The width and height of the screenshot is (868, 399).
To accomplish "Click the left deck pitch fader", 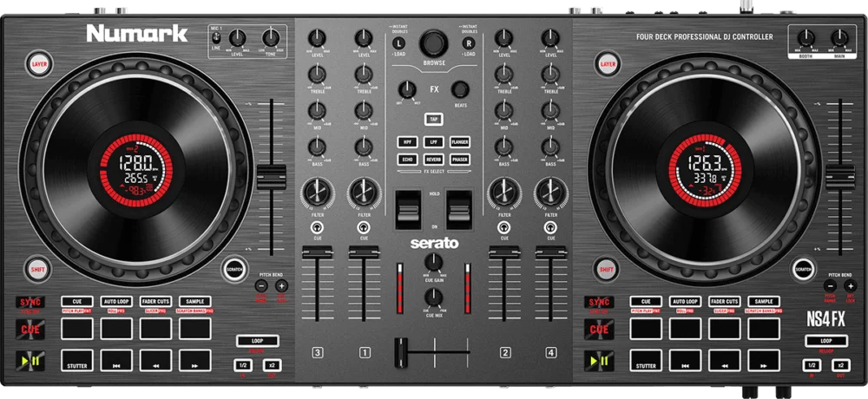I will pos(271,177).
